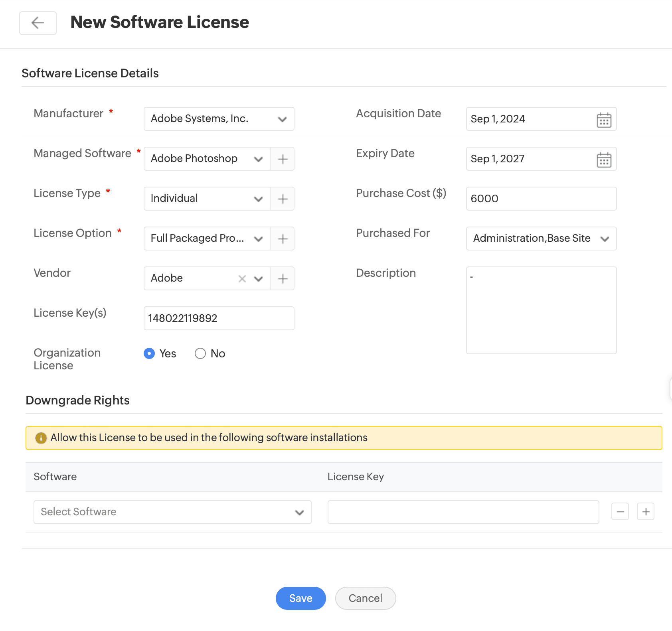This screenshot has width=672, height=631.
Task: Select Yes for Organization License
Action: [x=149, y=353]
